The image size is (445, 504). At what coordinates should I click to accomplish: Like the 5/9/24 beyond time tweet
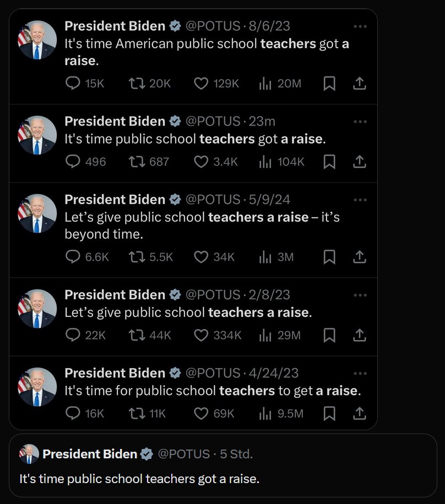click(202, 257)
